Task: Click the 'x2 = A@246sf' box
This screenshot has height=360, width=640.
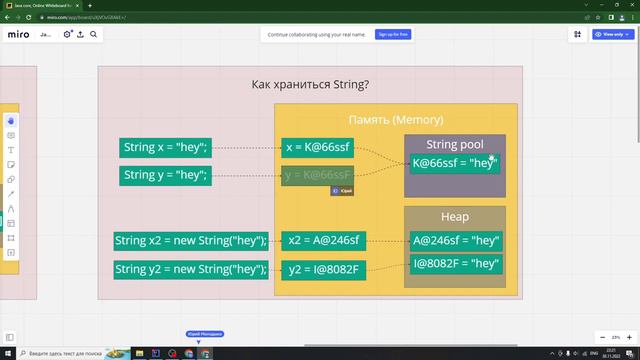Action: pyautogui.click(x=324, y=241)
